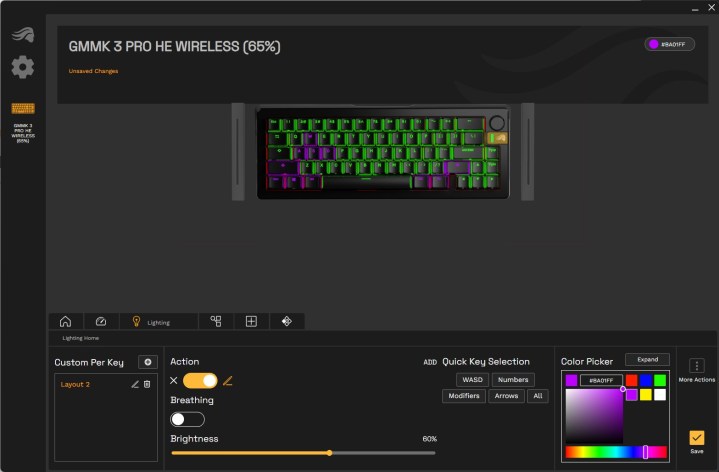Toggle the Action paint mode switch
719x472 pixels.
pos(200,381)
